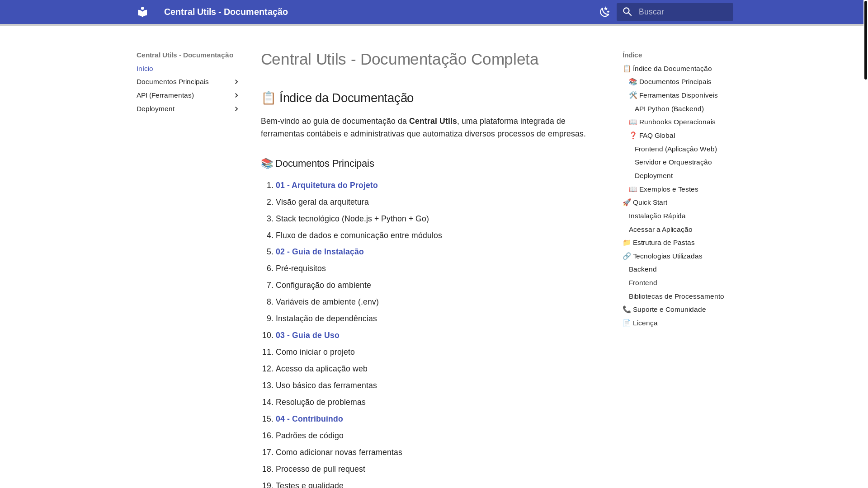Expand the API (Ferramentas) chevron
The height and width of the screenshot is (488, 868).
[x=236, y=95]
